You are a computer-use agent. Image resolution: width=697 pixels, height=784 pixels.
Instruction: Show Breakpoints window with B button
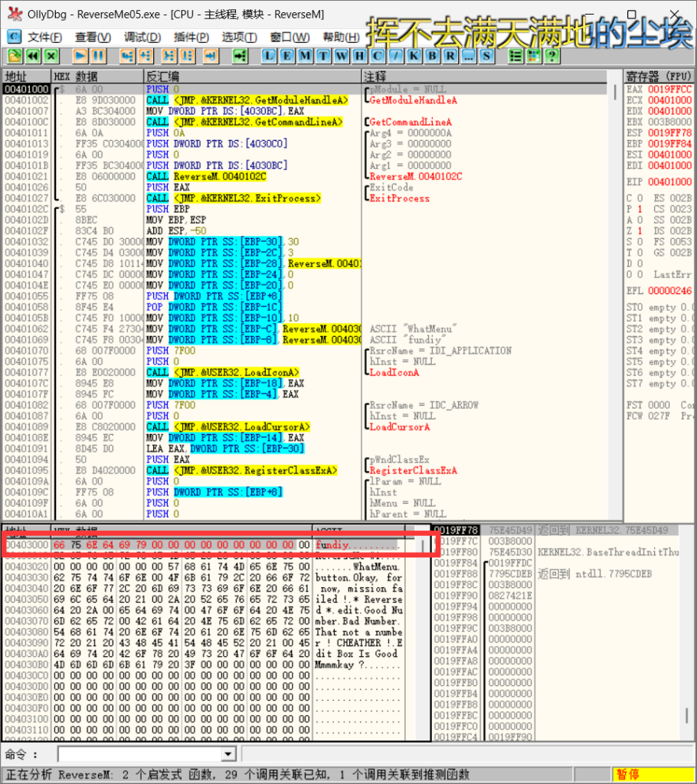433,56
